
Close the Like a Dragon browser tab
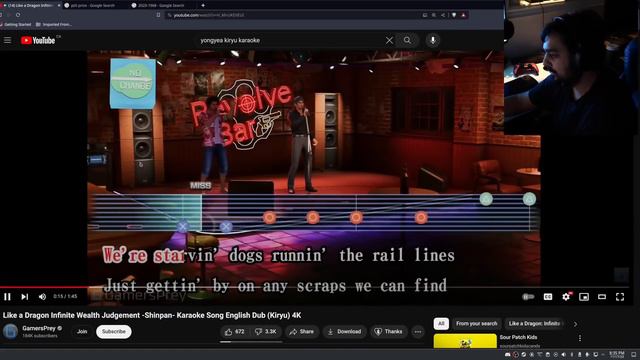coord(59,5)
